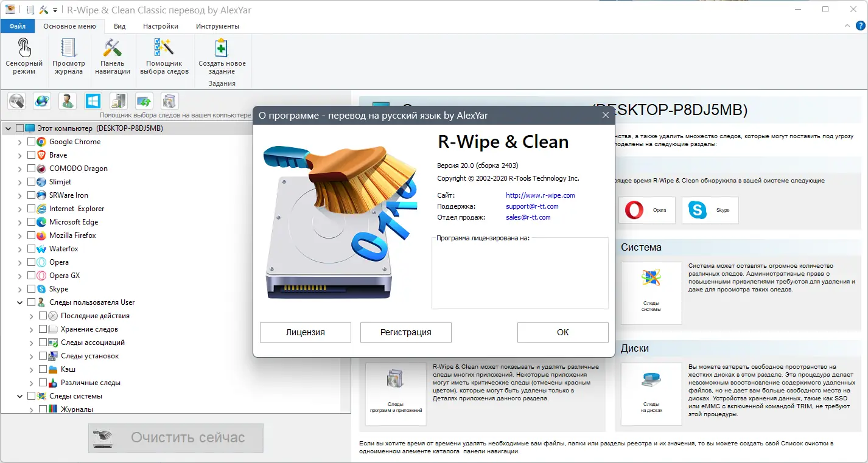Screen dimensions: 868x463
Task: Open the help question mark icon
Action: [x=861, y=26]
